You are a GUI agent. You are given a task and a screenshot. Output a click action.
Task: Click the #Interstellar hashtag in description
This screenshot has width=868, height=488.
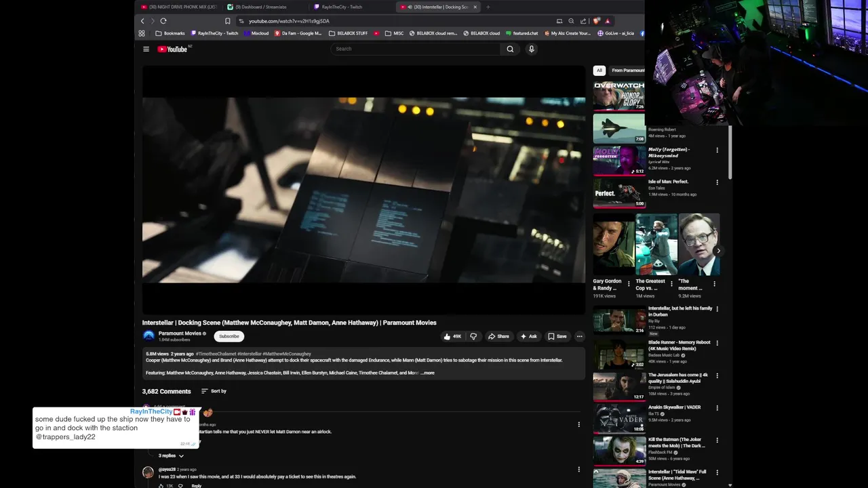[x=249, y=354]
